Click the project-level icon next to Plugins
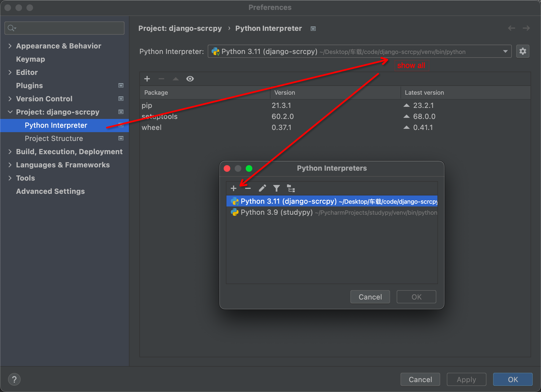541x392 pixels. tap(121, 85)
